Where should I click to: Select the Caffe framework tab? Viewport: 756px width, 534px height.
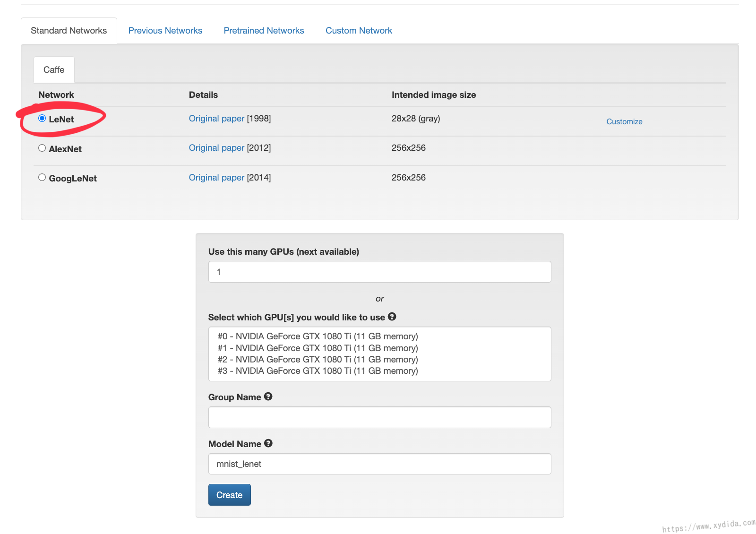54,70
